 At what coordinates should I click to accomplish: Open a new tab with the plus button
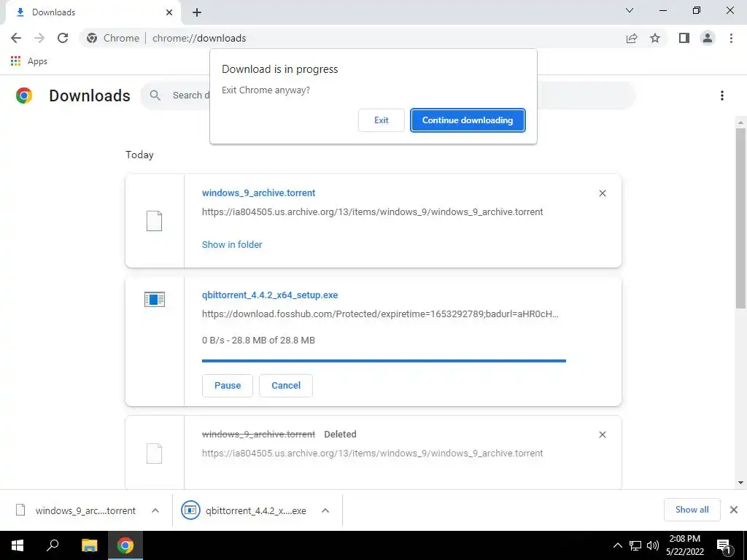pyautogui.click(x=197, y=12)
